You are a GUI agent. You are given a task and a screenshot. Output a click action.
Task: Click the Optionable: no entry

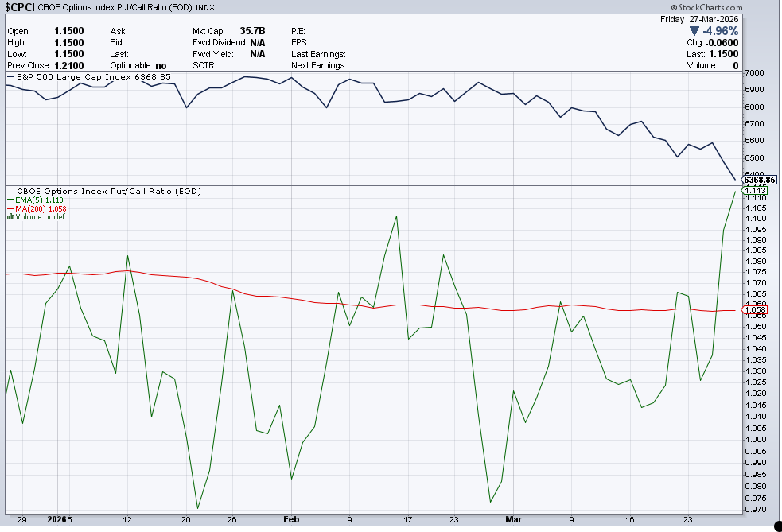click(138, 65)
